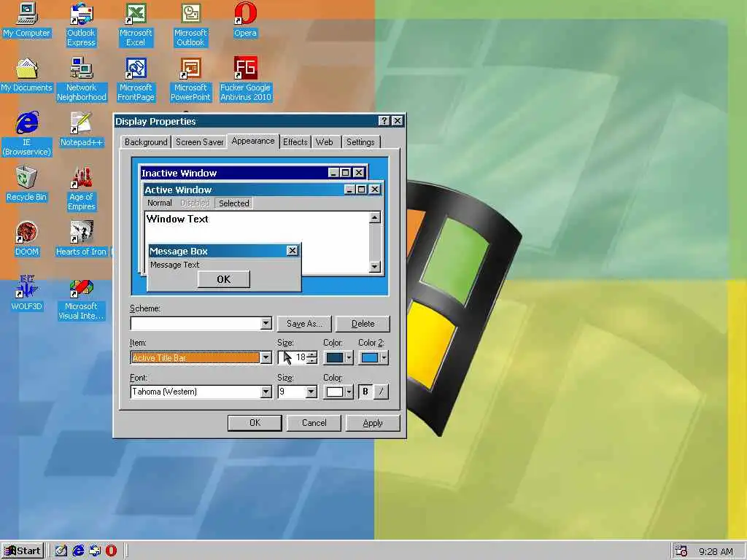Image resolution: width=747 pixels, height=560 pixels.
Task: Click the Selected menu item in preview
Action: [234, 203]
